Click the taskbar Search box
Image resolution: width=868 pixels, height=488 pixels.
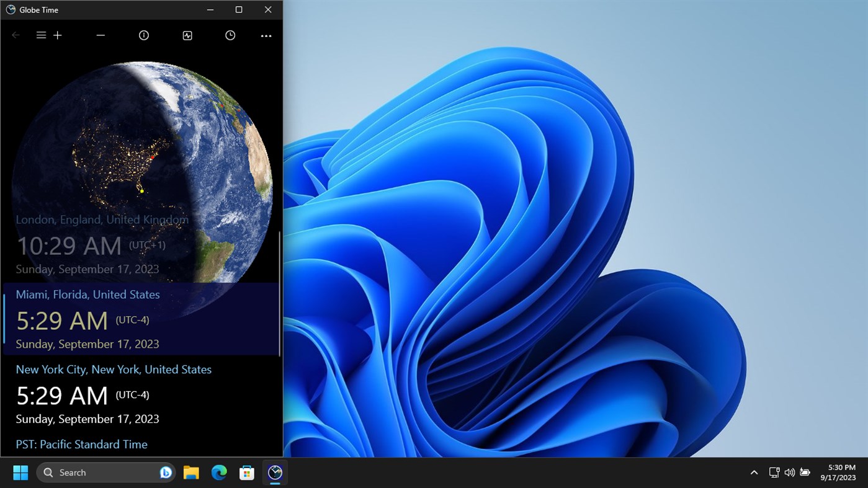click(x=105, y=472)
